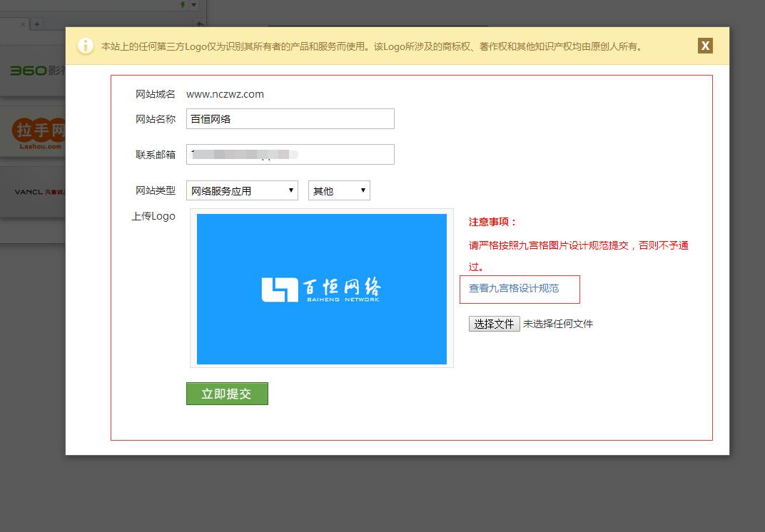Click the 拉手网 logo in background page

39,133
